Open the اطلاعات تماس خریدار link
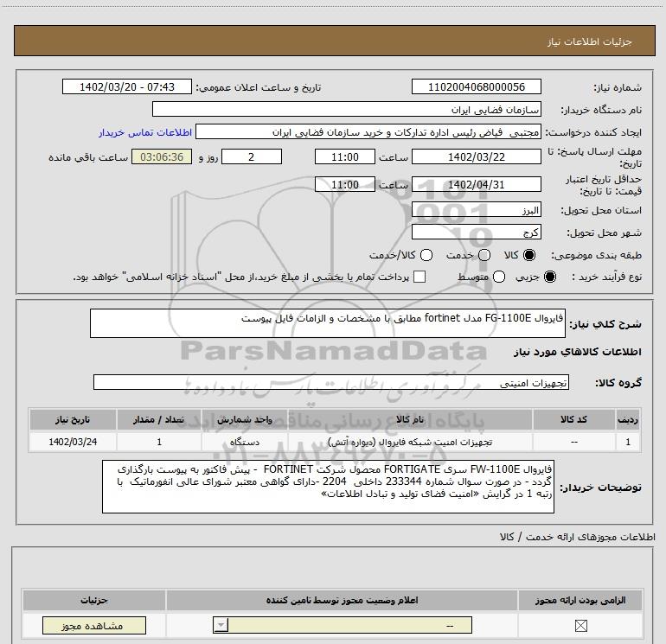This screenshot has height=644, width=666. [145, 132]
